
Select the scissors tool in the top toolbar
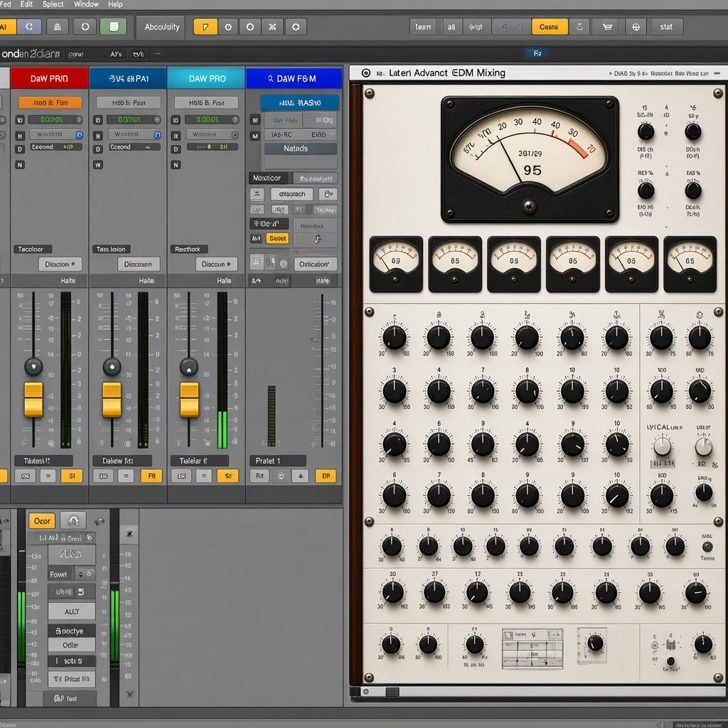click(x=272, y=27)
